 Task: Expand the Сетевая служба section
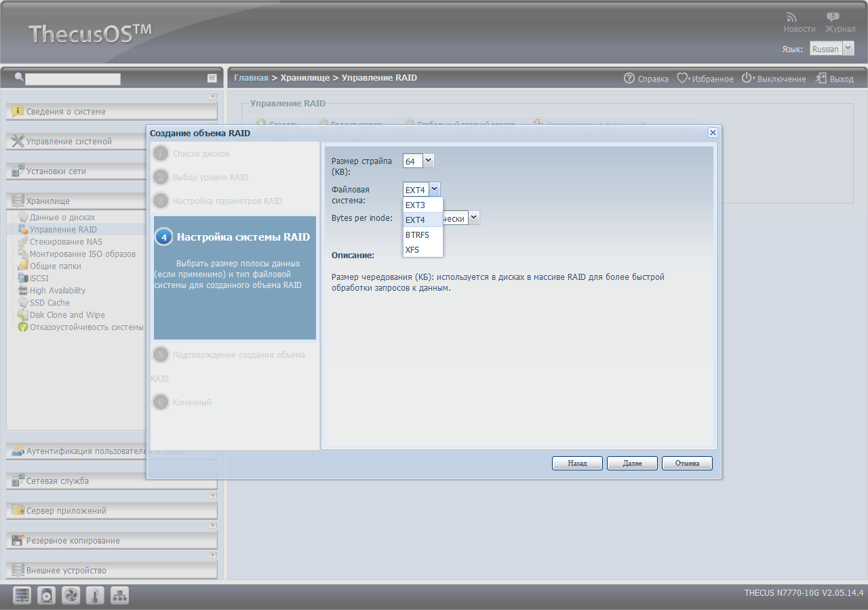[x=112, y=481]
